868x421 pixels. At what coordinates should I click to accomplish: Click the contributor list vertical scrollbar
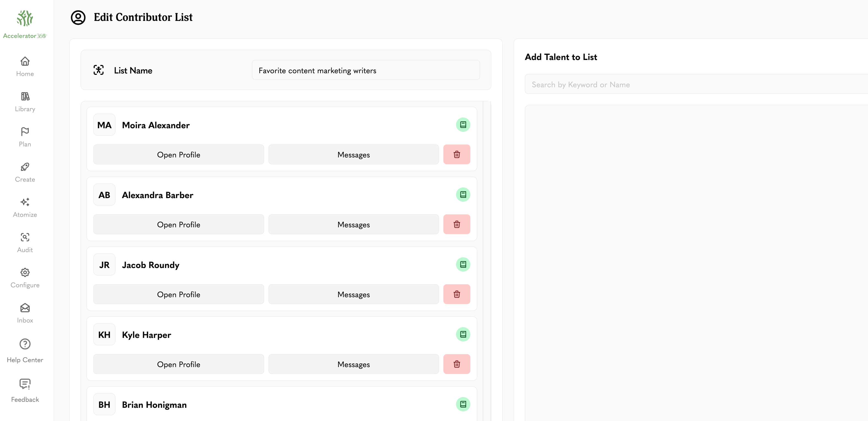[x=487, y=261]
